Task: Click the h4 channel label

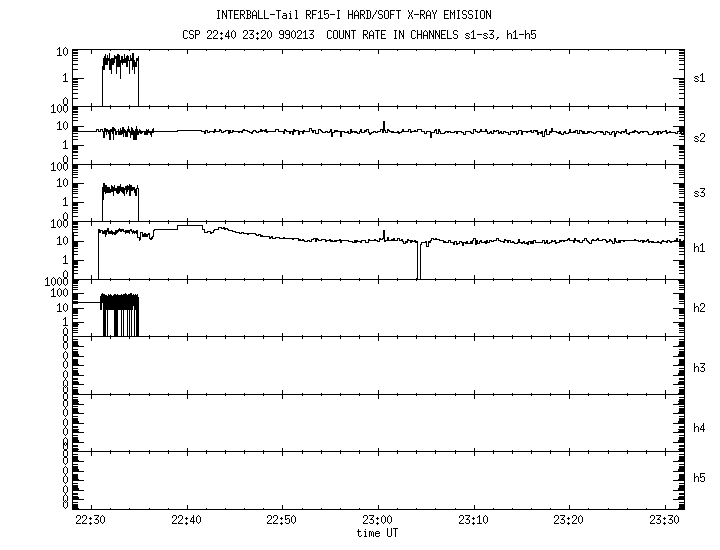Action: point(700,428)
